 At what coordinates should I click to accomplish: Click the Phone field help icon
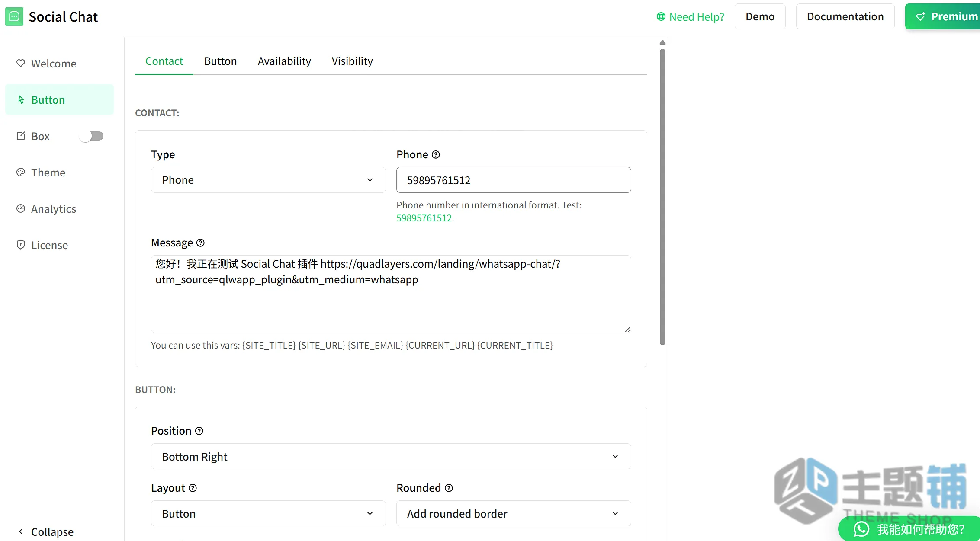coord(436,154)
